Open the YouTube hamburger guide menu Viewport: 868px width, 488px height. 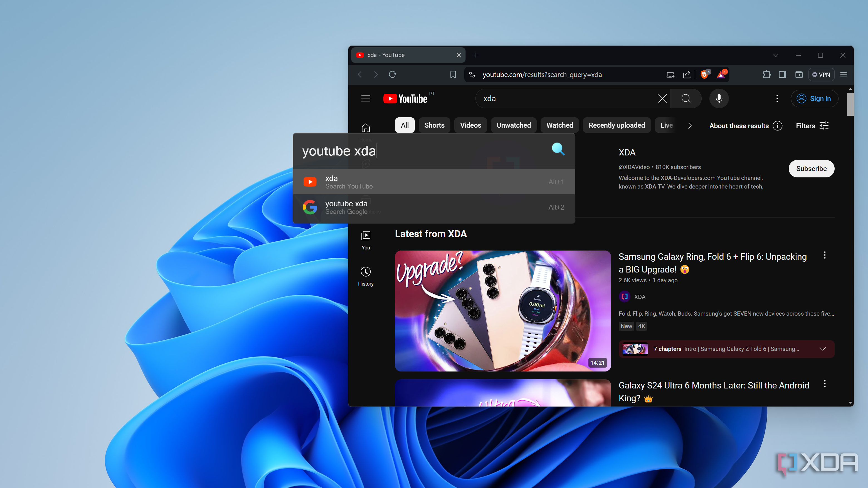click(x=366, y=98)
